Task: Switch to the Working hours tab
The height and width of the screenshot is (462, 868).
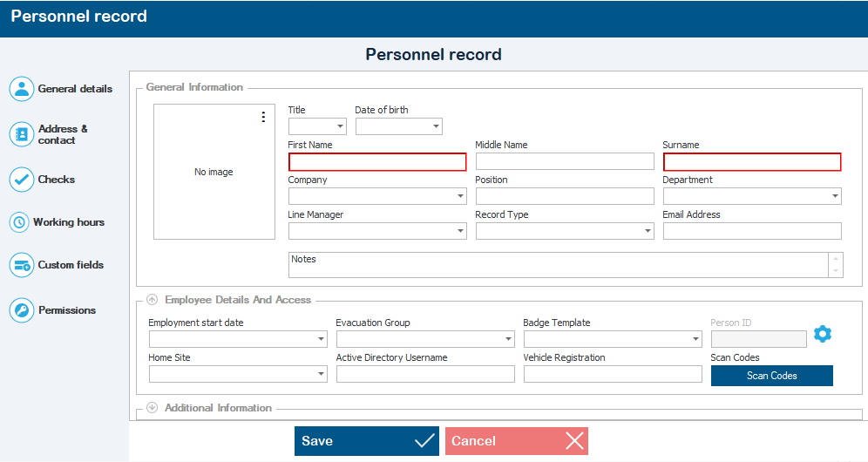Action: pos(68,222)
